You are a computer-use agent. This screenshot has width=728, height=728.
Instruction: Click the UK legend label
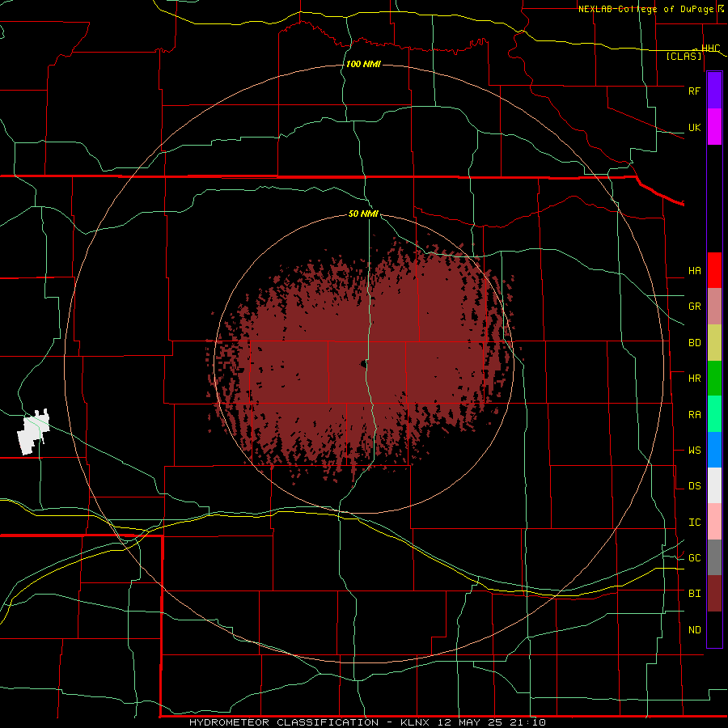point(694,127)
